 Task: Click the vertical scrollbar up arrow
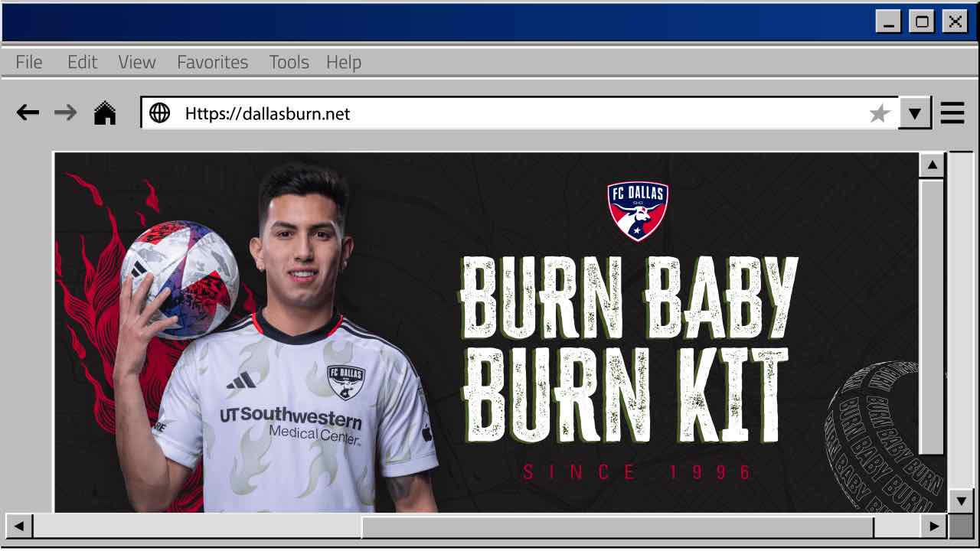click(932, 165)
